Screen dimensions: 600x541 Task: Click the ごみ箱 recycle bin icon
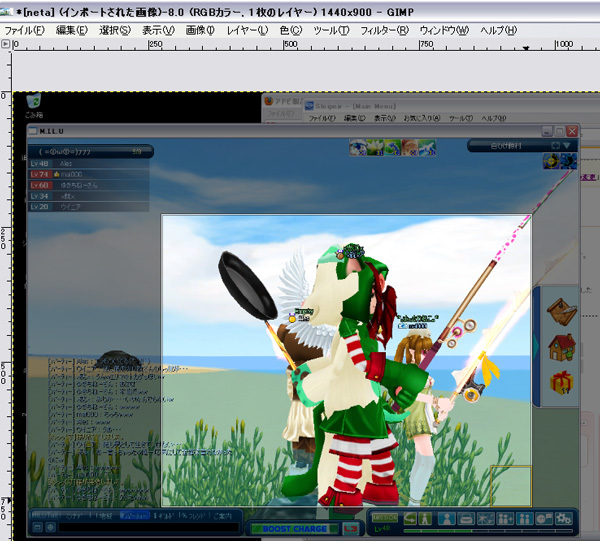pos(34,101)
